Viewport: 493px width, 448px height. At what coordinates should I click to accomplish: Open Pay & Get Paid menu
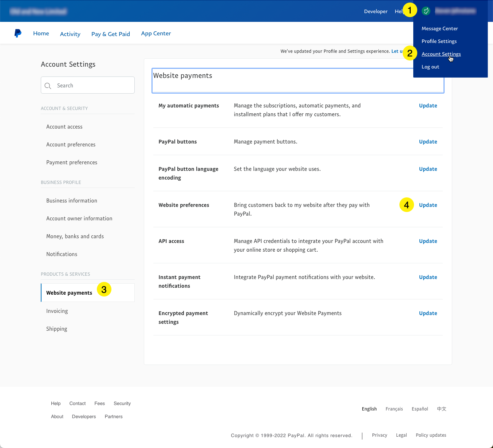[x=111, y=34]
